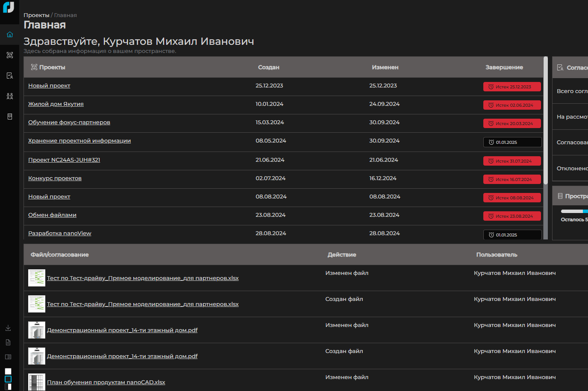
Task: Open the 'Жилой дом Якутия' project
Action: click(x=56, y=104)
